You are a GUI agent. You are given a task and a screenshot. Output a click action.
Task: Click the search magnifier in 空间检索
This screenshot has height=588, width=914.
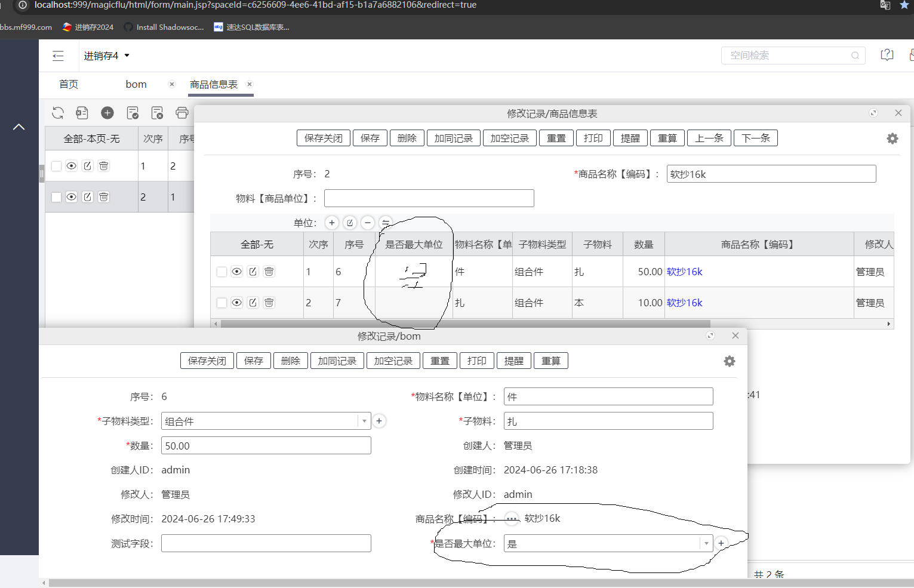tap(855, 56)
